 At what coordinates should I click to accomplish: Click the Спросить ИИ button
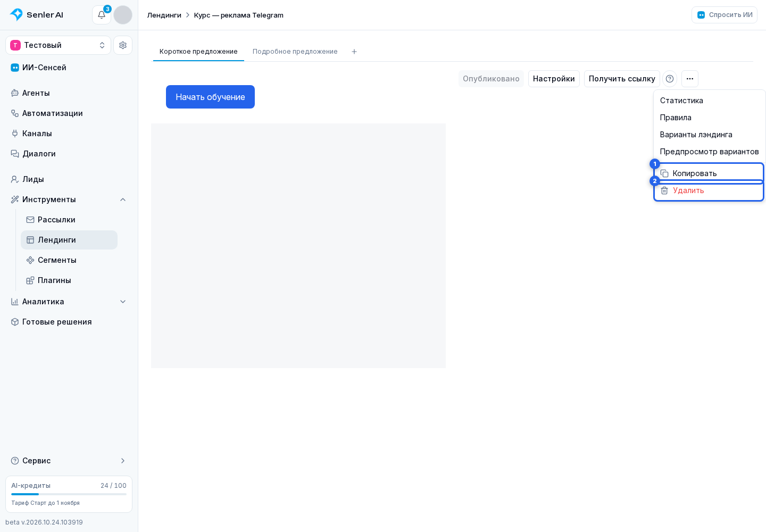pyautogui.click(x=725, y=15)
